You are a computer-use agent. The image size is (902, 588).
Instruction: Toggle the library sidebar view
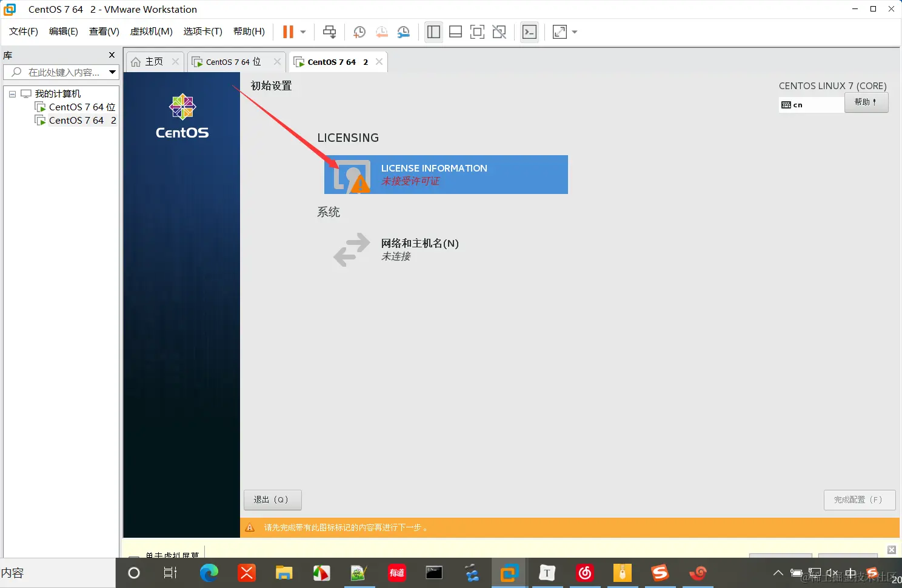click(x=433, y=32)
